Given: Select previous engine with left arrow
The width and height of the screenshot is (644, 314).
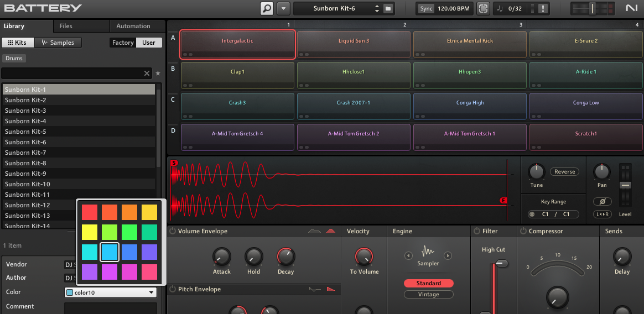Looking at the screenshot, I should tap(409, 256).
